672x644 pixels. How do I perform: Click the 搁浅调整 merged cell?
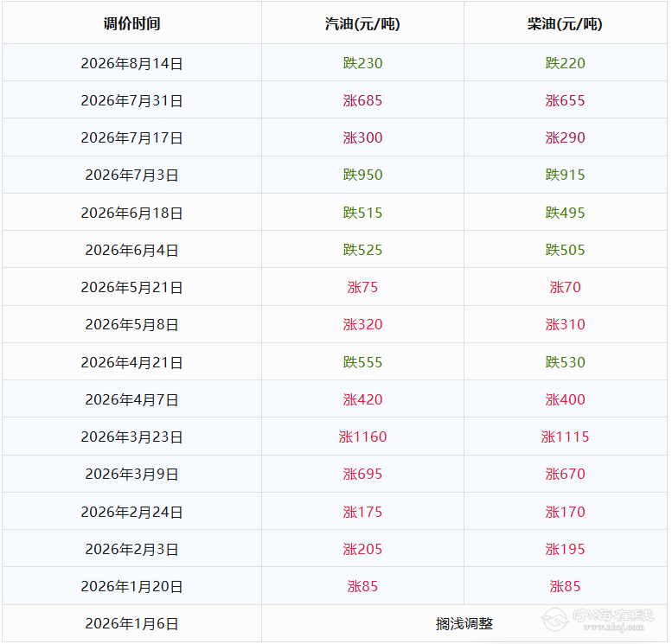464,624
